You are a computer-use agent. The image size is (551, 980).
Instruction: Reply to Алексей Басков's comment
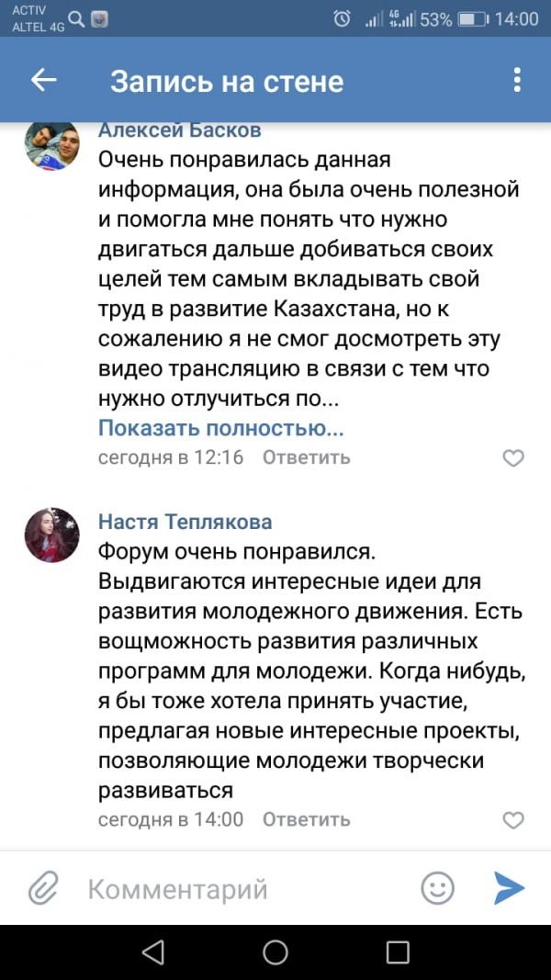click(306, 457)
